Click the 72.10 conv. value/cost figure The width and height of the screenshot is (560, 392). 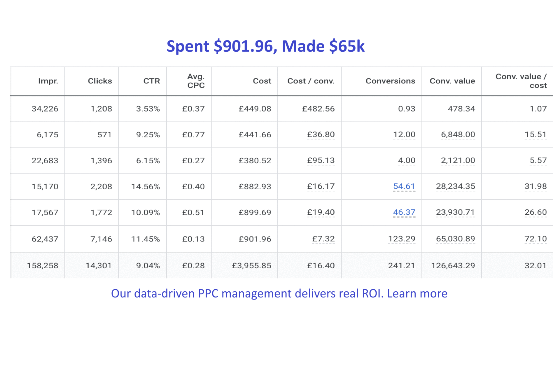(535, 239)
